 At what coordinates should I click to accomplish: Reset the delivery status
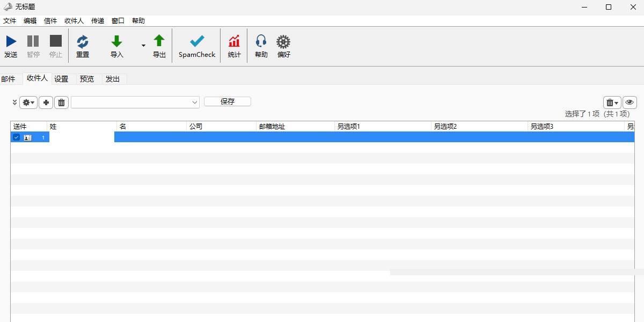tap(83, 46)
